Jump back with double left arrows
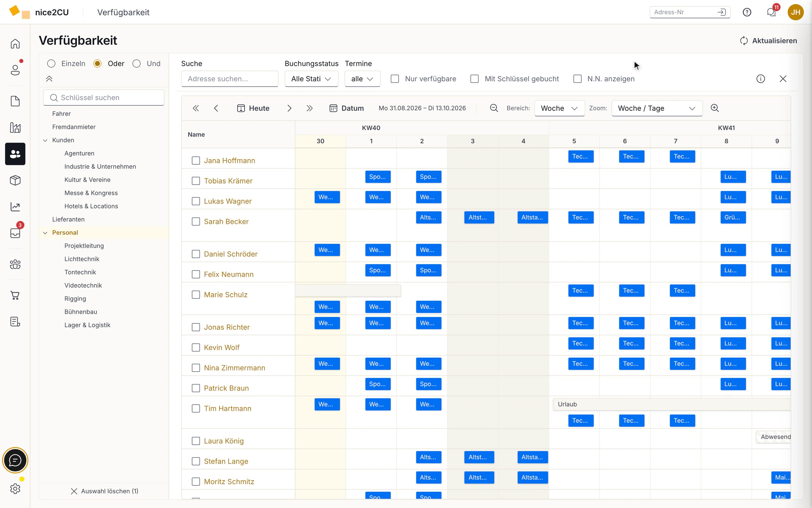 coord(196,108)
